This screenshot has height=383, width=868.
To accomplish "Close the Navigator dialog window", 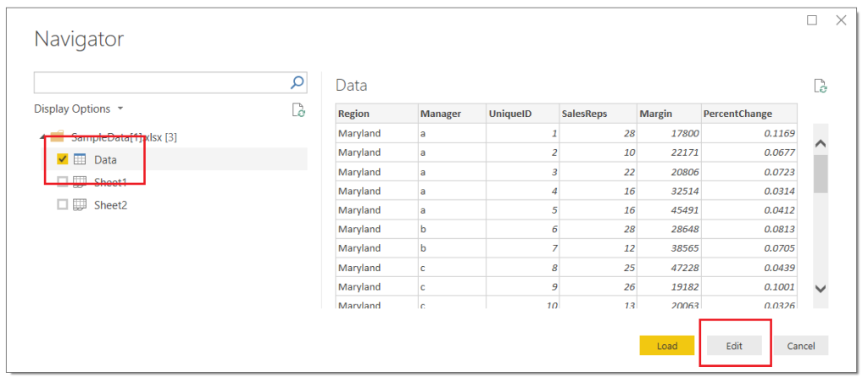I will [842, 20].
